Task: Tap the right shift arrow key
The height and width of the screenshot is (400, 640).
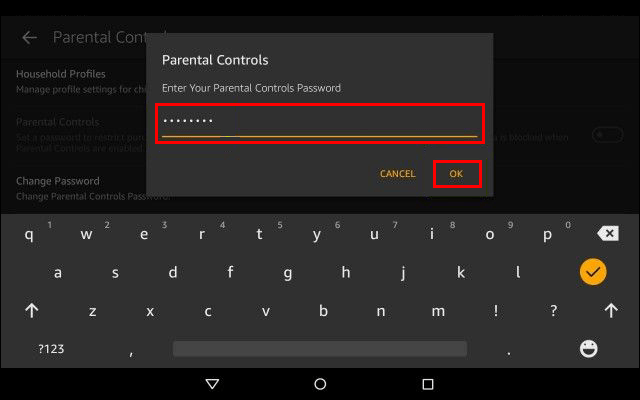Action: [x=611, y=311]
